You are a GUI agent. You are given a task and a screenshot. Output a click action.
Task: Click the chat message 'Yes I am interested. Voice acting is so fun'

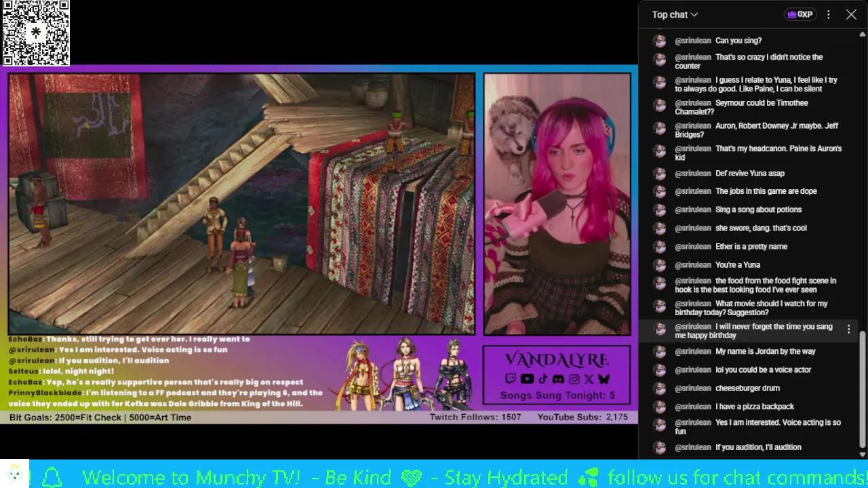click(x=757, y=427)
